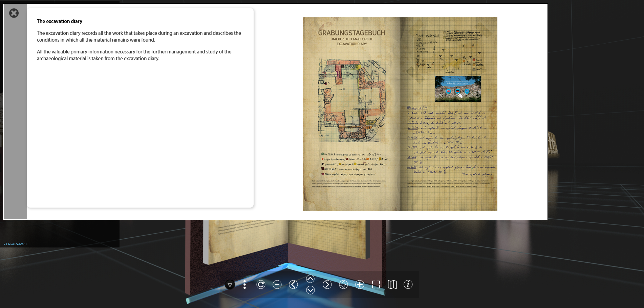Toggle the muted speaker sound icon
The height and width of the screenshot is (308, 644).
pos(343,285)
